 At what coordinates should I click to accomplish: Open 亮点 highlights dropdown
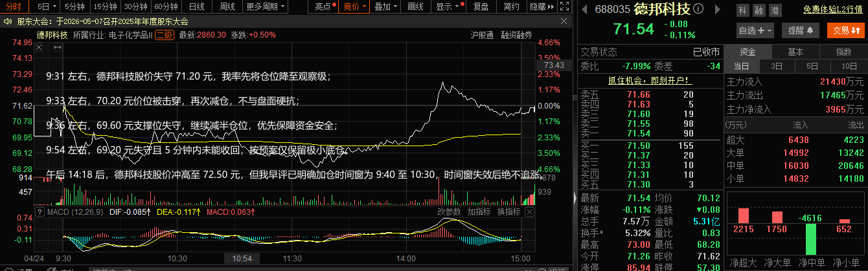326,6
